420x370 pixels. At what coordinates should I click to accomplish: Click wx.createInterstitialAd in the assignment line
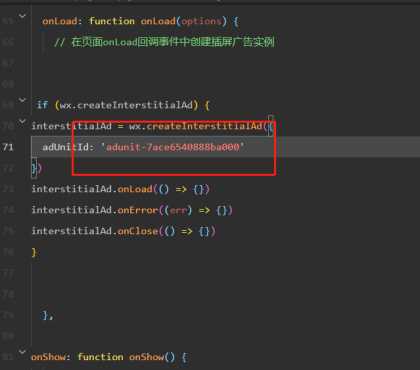click(x=196, y=126)
